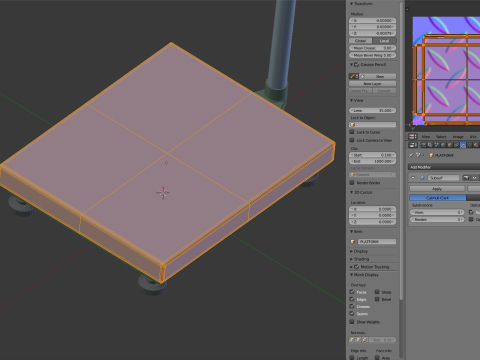Enable Bevel overlay checkbox
The height and width of the screenshot is (360, 480).
(x=377, y=299)
